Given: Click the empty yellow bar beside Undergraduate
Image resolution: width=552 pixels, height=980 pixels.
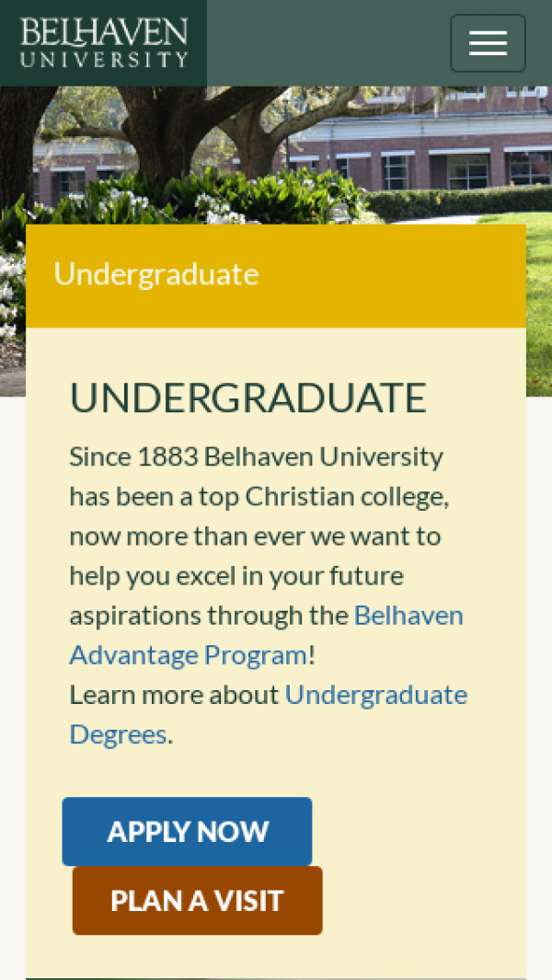Looking at the screenshot, I should coord(396,276).
